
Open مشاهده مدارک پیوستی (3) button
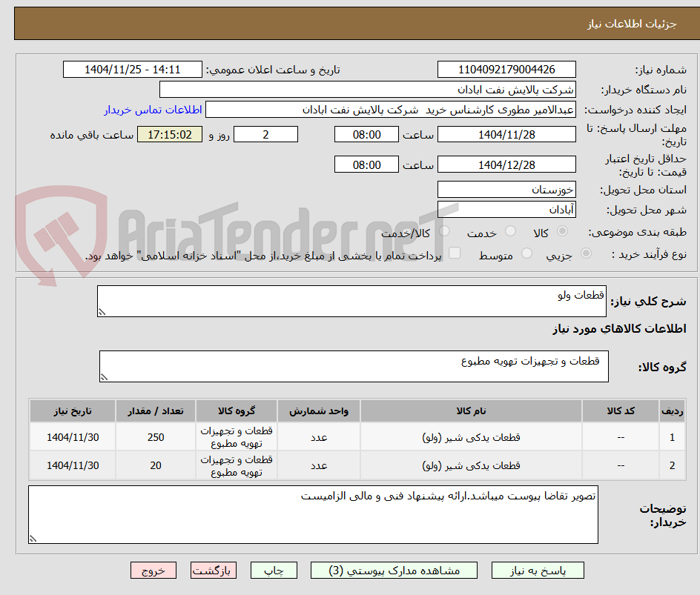click(394, 571)
